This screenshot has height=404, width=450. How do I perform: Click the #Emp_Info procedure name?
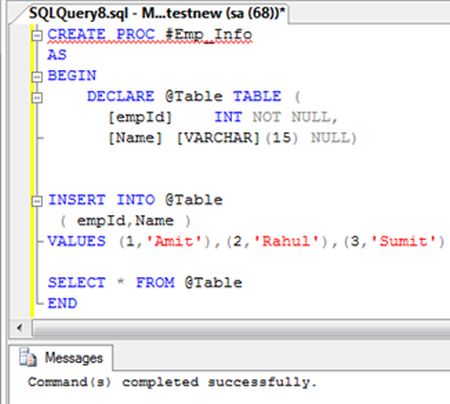pos(209,35)
